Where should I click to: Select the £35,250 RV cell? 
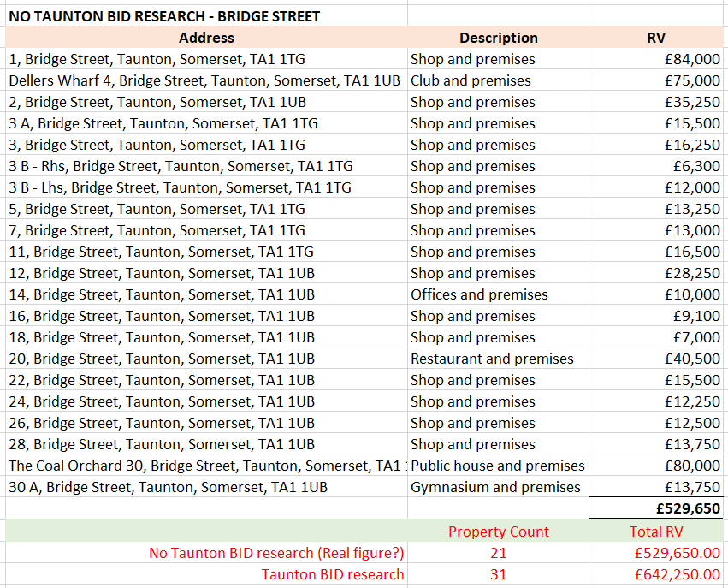click(x=656, y=102)
